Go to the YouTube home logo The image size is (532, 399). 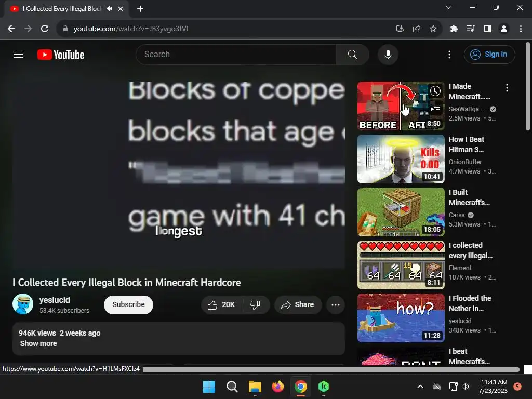(x=61, y=55)
